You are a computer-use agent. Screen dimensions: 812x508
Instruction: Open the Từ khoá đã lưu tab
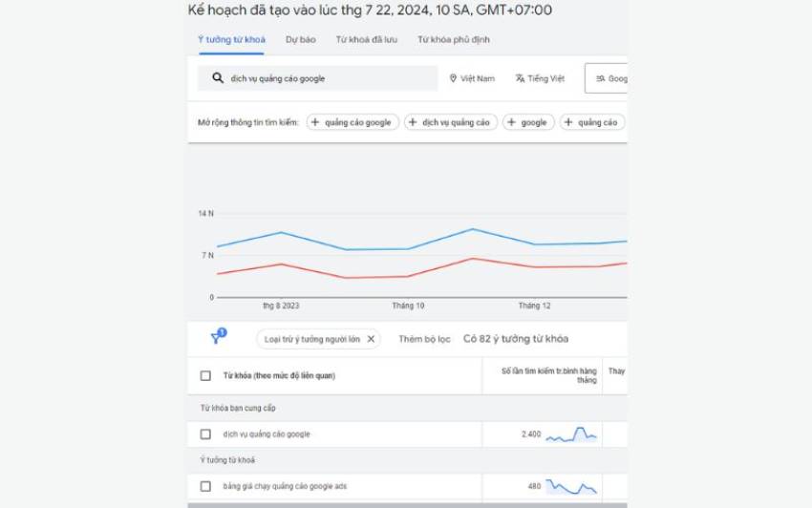[367, 40]
